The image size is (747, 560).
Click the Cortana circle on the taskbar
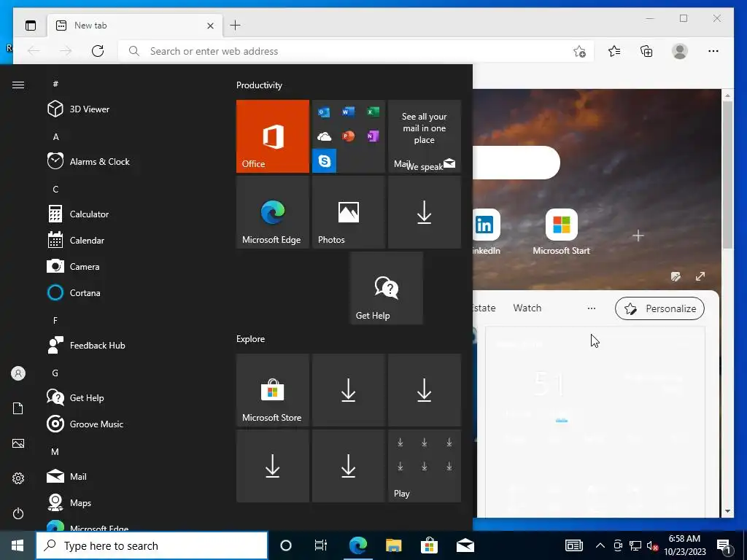pos(286,545)
